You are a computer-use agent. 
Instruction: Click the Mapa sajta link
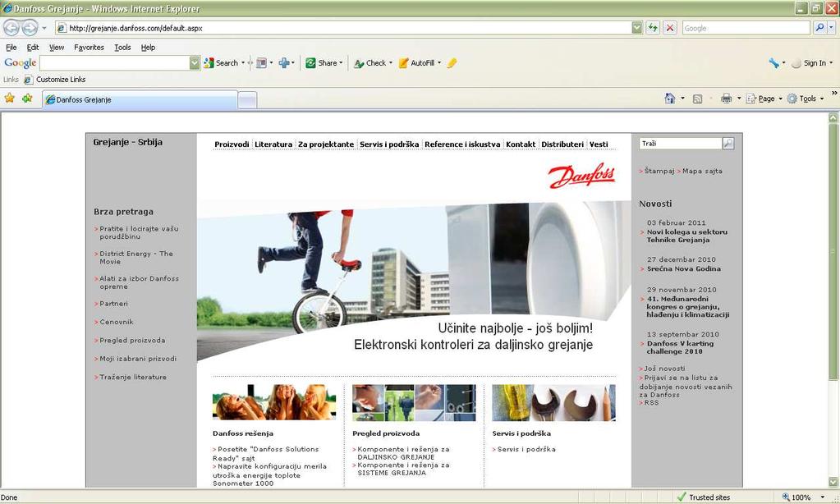coord(702,171)
